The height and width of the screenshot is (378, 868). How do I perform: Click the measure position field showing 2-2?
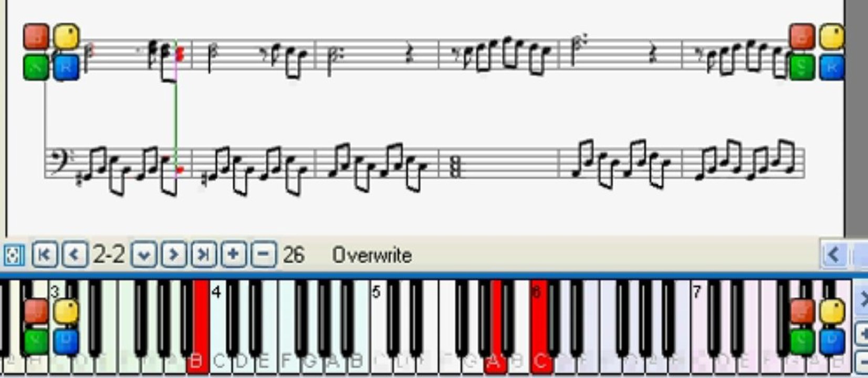(x=109, y=255)
